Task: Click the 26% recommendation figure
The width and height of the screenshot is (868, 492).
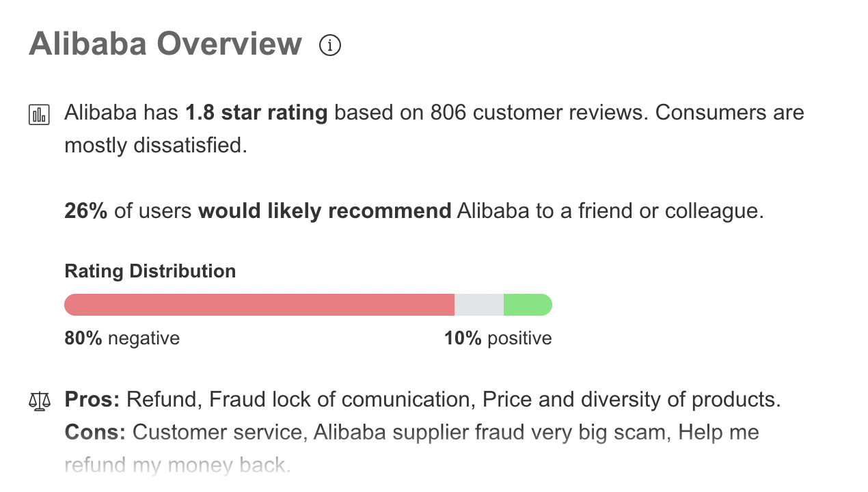Action: pyautogui.click(x=86, y=211)
